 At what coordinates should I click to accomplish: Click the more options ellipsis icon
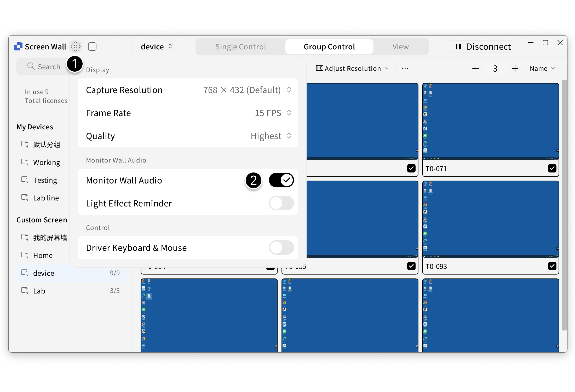click(405, 68)
